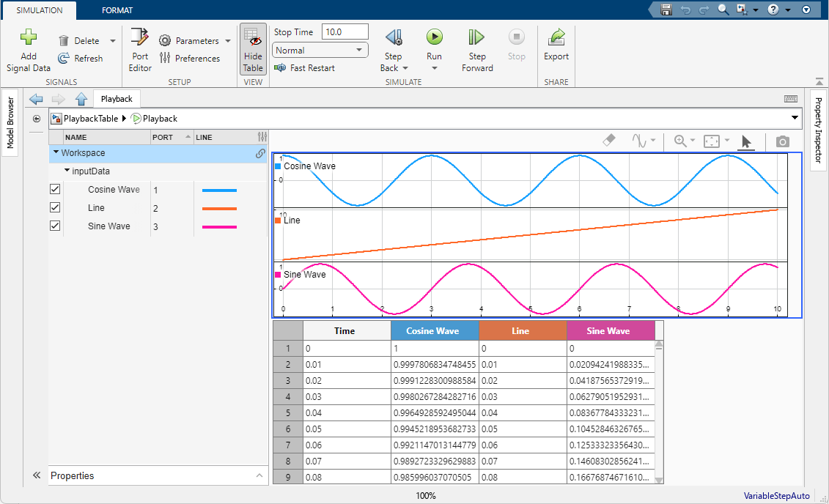Click the orange Line color swatch
This screenshot has width=829, height=504.
click(219, 209)
